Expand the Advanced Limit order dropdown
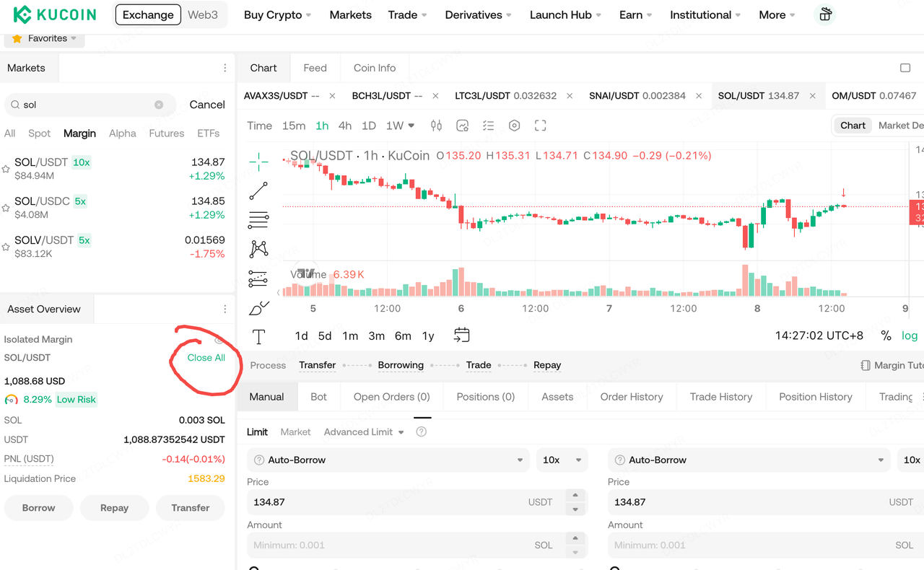 (x=364, y=432)
